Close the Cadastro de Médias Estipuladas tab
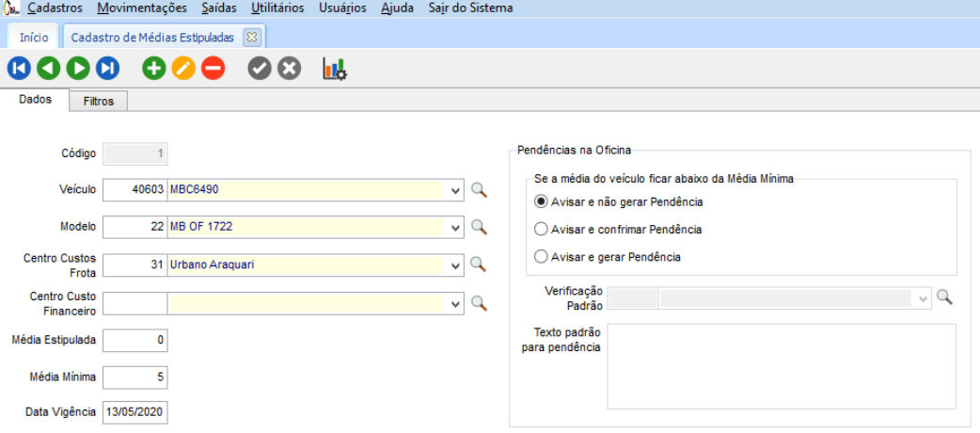The image size is (980, 433). (x=251, y=37)
